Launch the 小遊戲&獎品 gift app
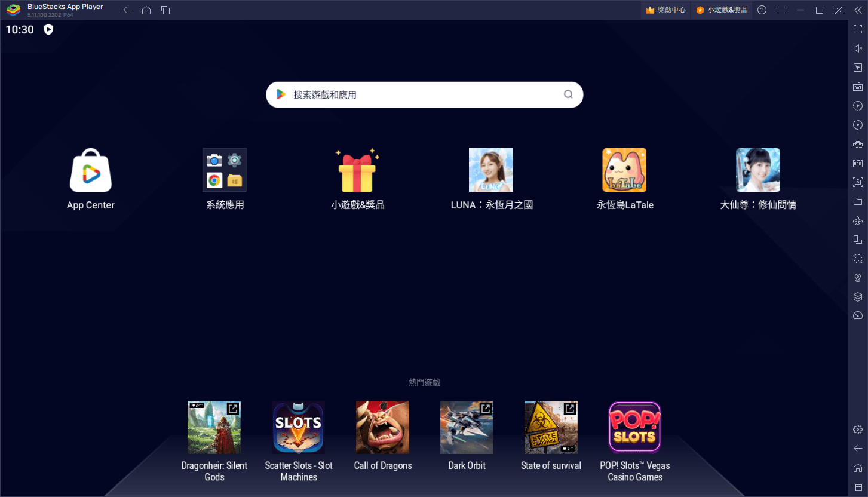The height and width of the screenshot is (497, 868). tap(358, 179)
